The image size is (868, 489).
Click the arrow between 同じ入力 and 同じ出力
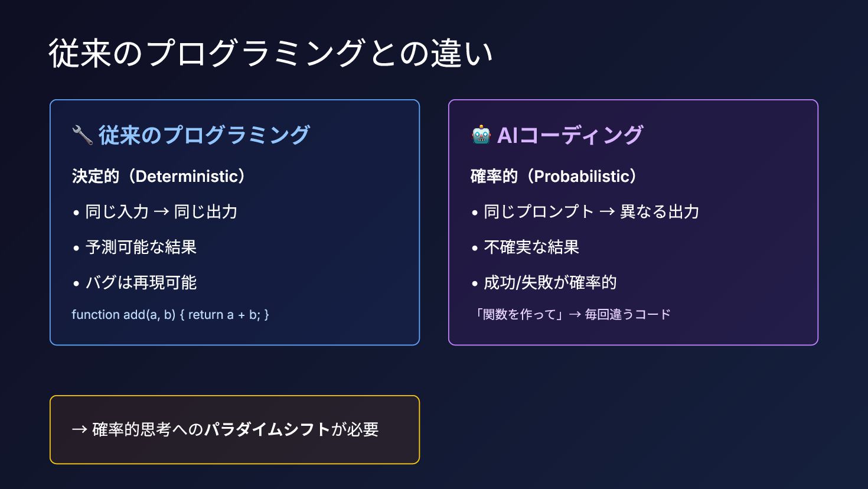click(x=161, y=211)
